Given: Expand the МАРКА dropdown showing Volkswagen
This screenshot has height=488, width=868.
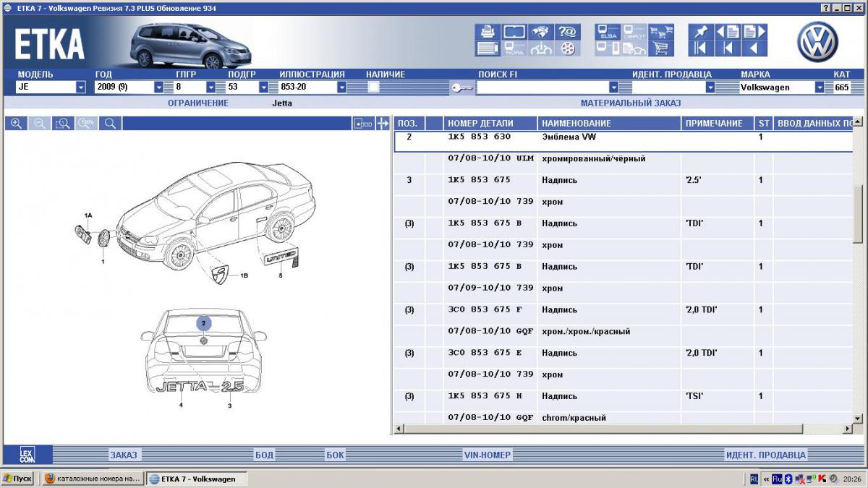Looking at the screenshot, I should (820, 87).
